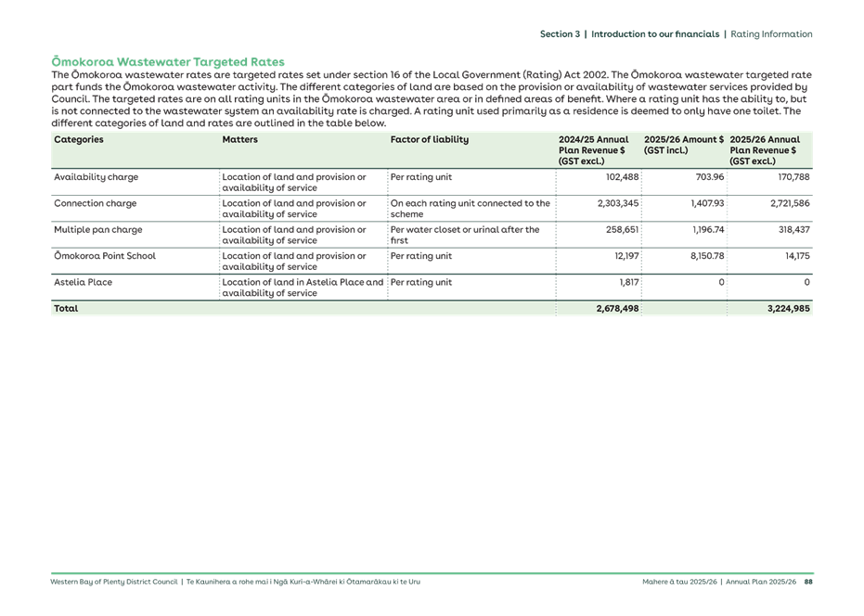Click the Matters column header

239,140
